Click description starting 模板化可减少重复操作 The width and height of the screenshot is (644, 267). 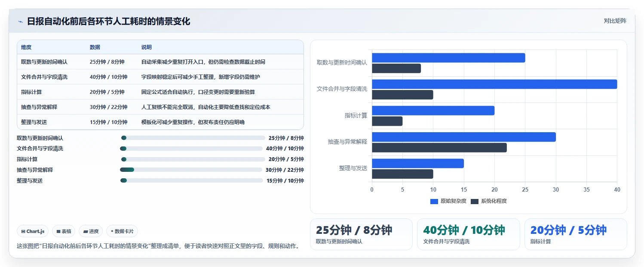(193, 122)
